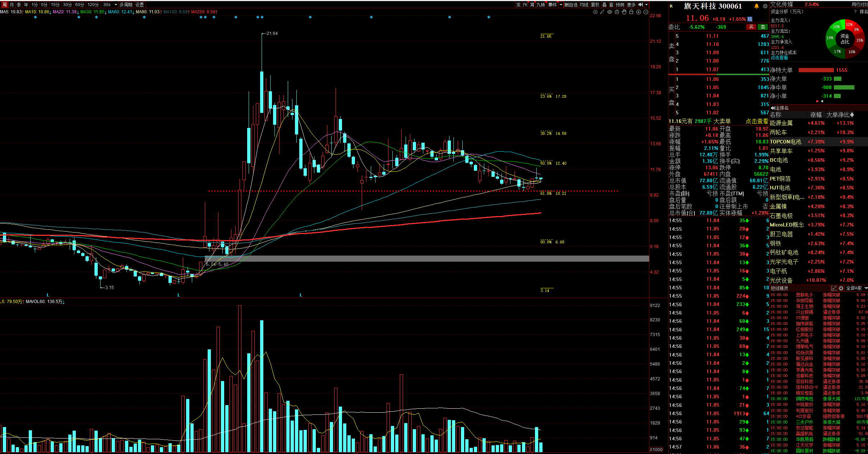The image size is (868, 454).
Task: Click the pencil drawing tool icon
Action: [x=602, y=12]
